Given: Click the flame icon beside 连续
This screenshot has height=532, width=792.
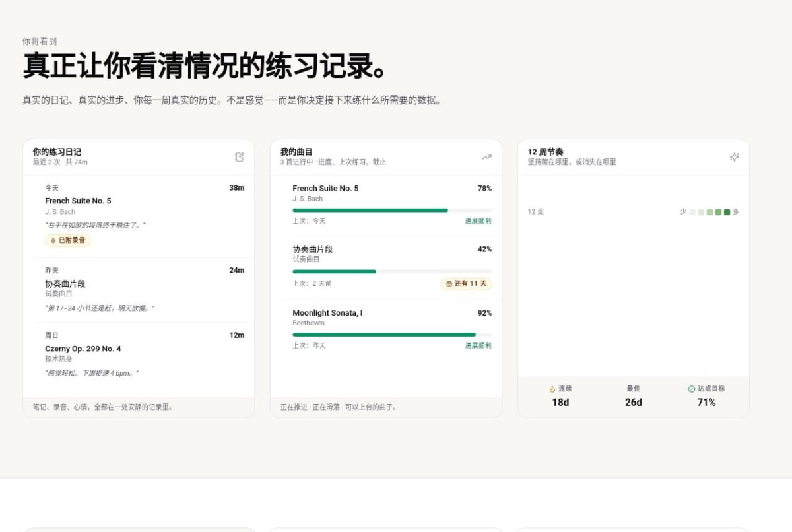Looking at the screenshot, I should tap(552, 389).
